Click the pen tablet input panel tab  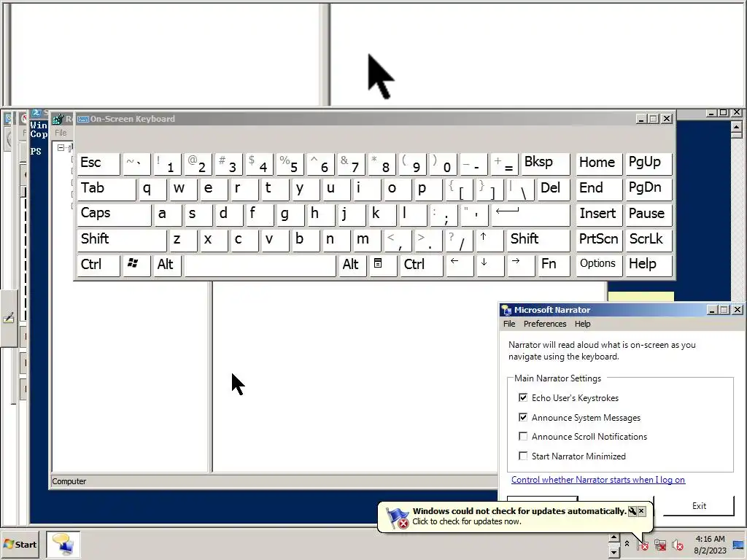click(9, 318)
